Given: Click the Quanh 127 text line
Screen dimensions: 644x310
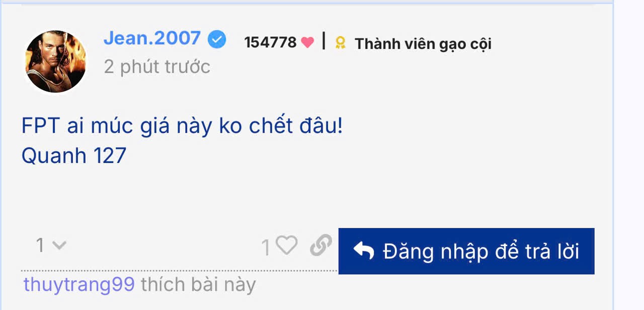Looking at the screenshot, I should tap(73, 157).
